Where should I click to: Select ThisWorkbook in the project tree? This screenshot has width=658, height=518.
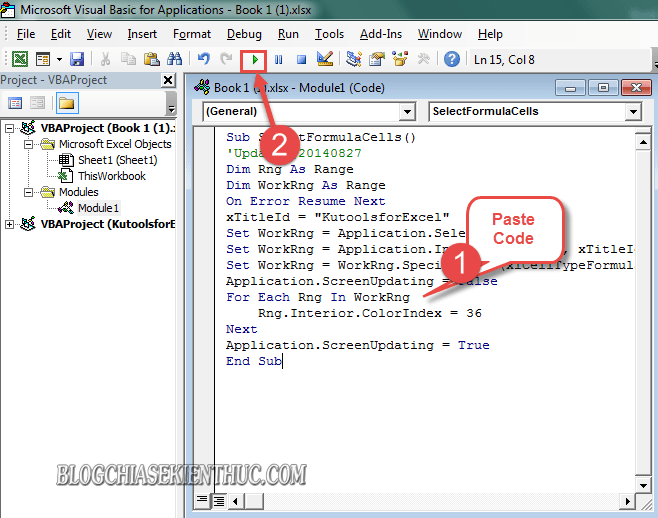pos(112,176)
